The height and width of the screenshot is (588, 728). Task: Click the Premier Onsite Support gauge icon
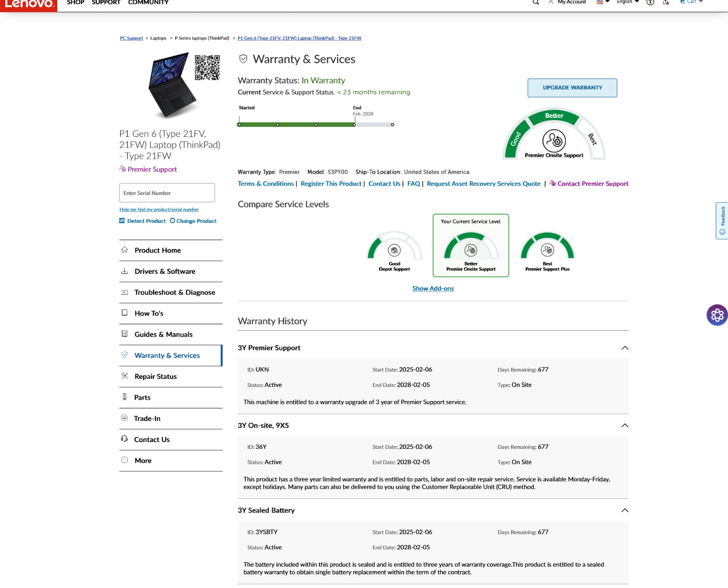tap(554, 141)
